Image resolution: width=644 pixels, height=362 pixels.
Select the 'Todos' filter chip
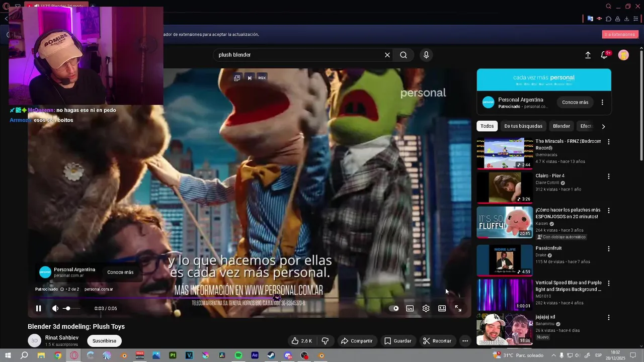point(487,126)
